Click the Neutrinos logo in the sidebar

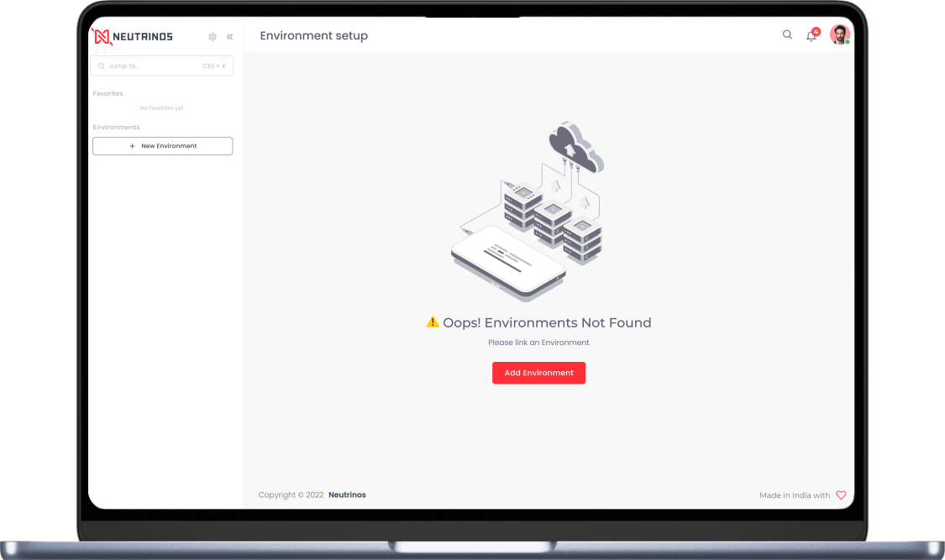(x=133, y=37)
